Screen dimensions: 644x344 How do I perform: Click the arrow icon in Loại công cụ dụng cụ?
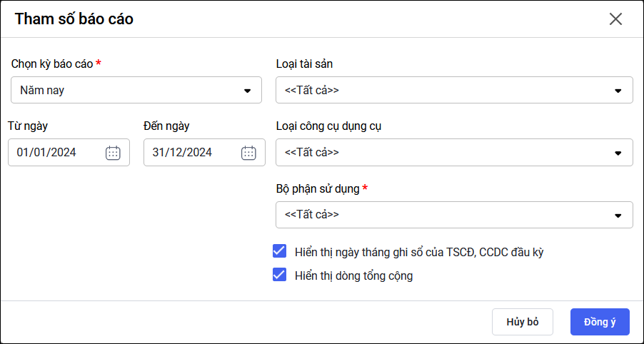point(618,153)
